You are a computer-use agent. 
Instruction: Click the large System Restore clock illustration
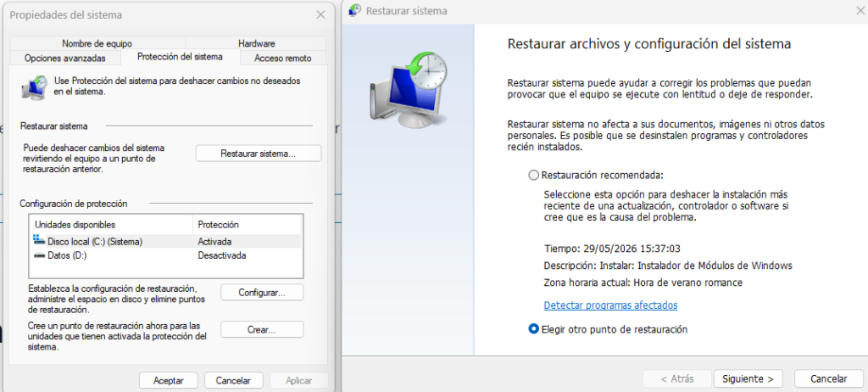click(409, 89)
